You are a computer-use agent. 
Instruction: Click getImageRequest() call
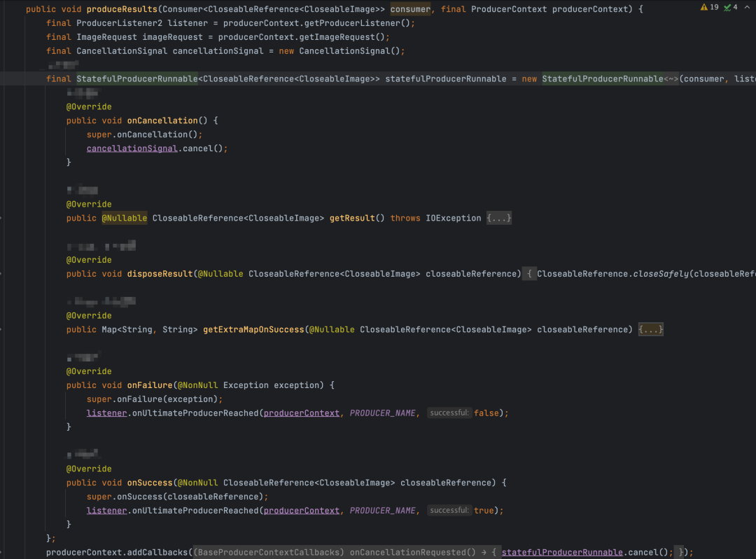(344, 37)
